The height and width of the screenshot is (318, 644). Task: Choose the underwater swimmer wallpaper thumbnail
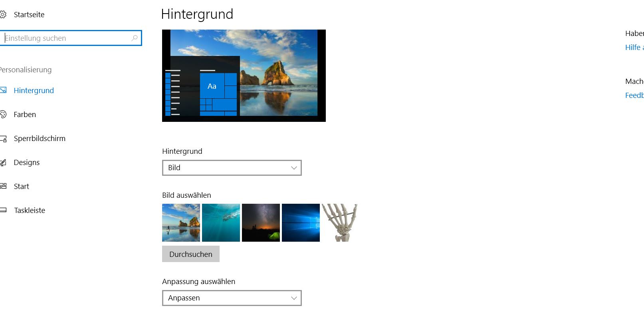(221, 223)
